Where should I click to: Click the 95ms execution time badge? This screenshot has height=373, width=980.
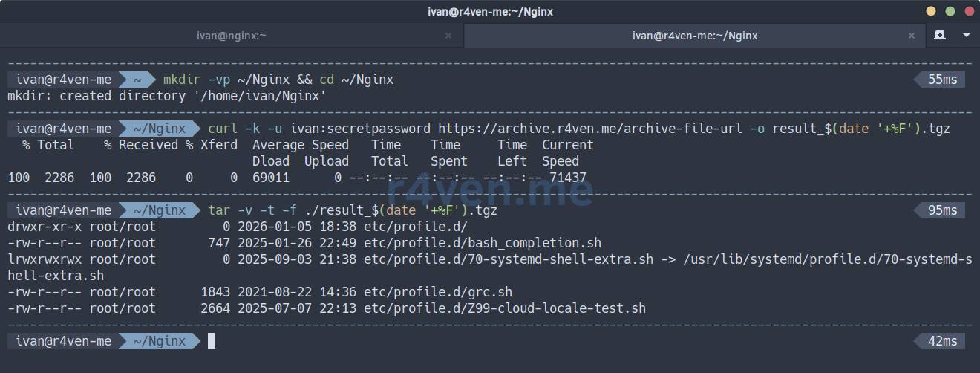pyautogui.click(x=942, y=210)
